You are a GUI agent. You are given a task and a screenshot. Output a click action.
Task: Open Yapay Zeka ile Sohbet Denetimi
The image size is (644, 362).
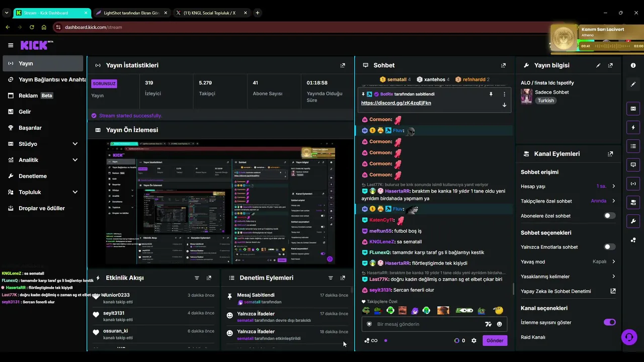[568, 291]
